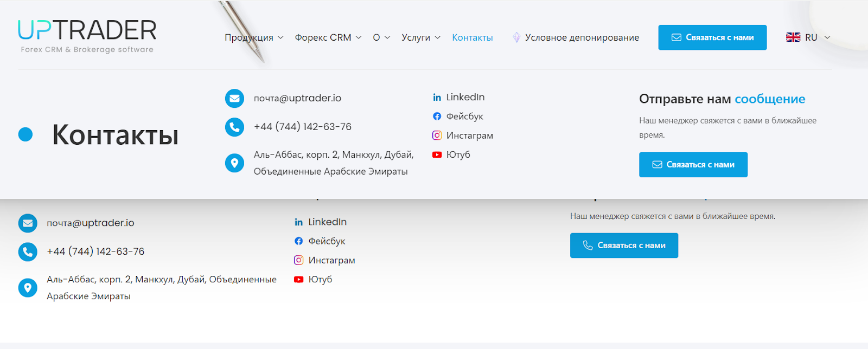Click the YouTube logo icon in upper panel
The width and height of the screenshot is (868, 349).
pos(437,154)
